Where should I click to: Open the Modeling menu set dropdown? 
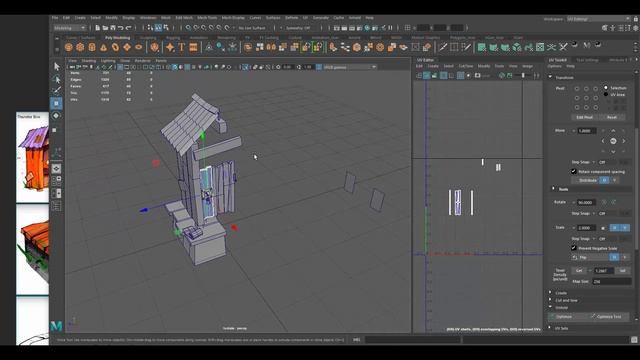[69, 28]
